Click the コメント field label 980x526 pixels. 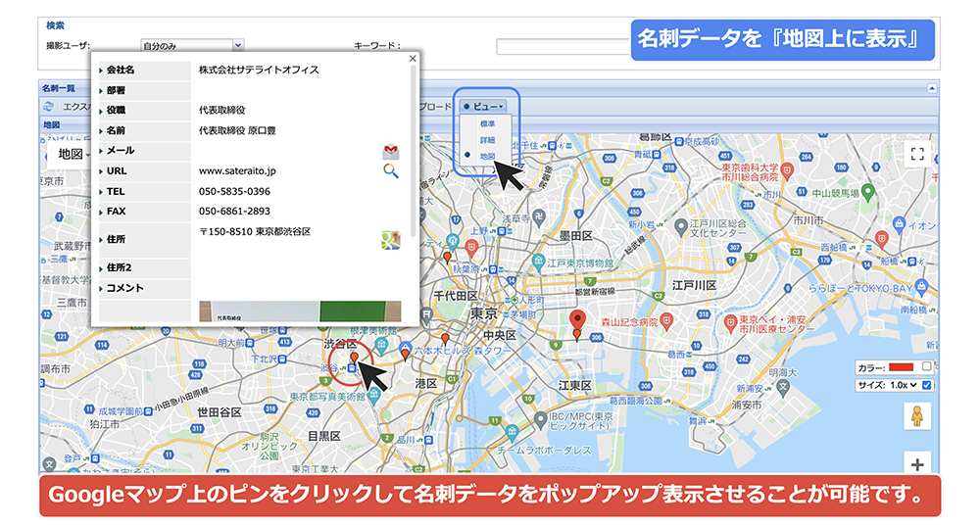[x=124, y=288]
